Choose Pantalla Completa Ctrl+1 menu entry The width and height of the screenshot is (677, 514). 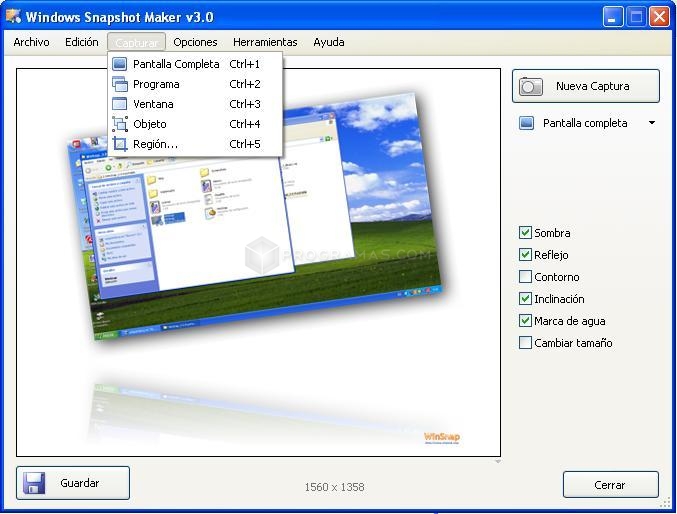[x=195, y=64]
